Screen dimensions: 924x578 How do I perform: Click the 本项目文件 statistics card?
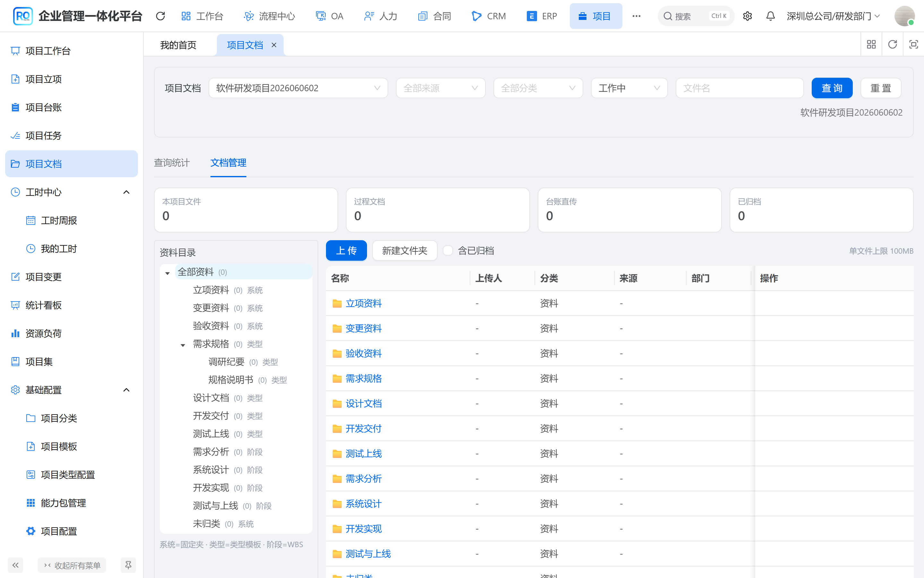click(x=246, y=210)
